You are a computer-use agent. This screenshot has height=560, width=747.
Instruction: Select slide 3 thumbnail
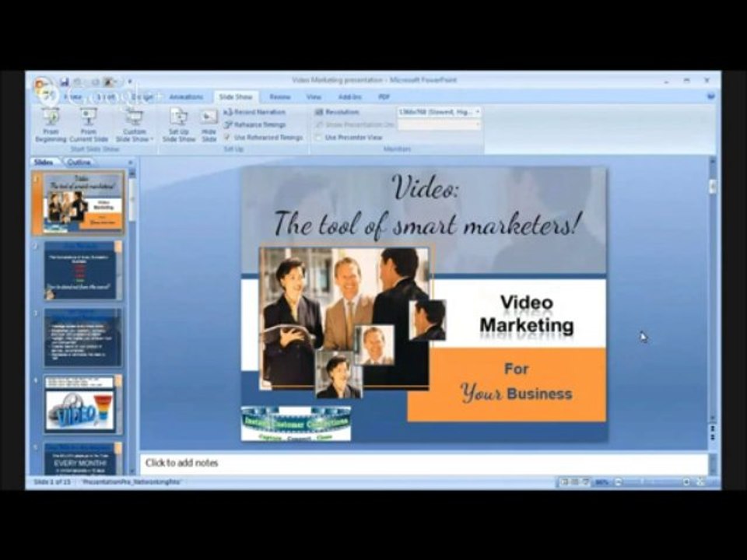pyautogui.click(x=83, y=337)
